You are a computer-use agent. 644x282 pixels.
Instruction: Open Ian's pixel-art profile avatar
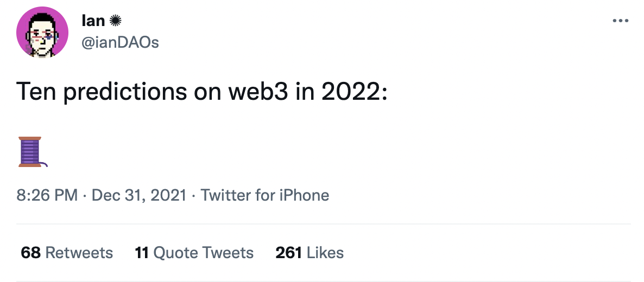[42, 33]
